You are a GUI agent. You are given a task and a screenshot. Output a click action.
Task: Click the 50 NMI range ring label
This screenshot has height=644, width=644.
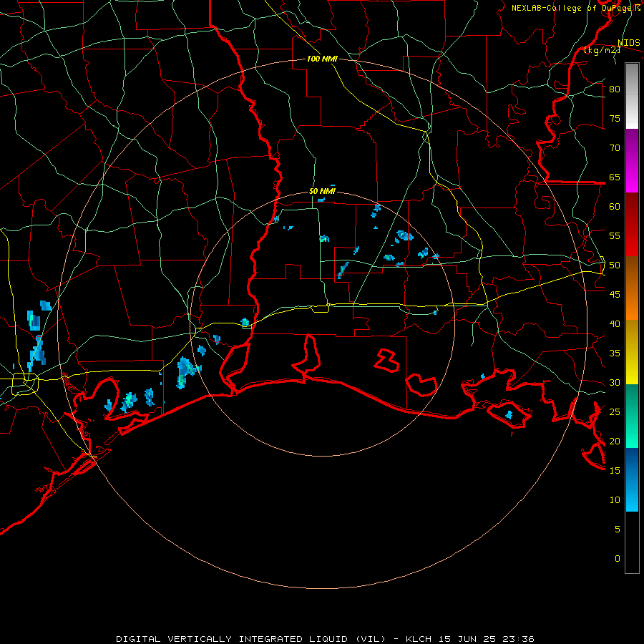322,191
